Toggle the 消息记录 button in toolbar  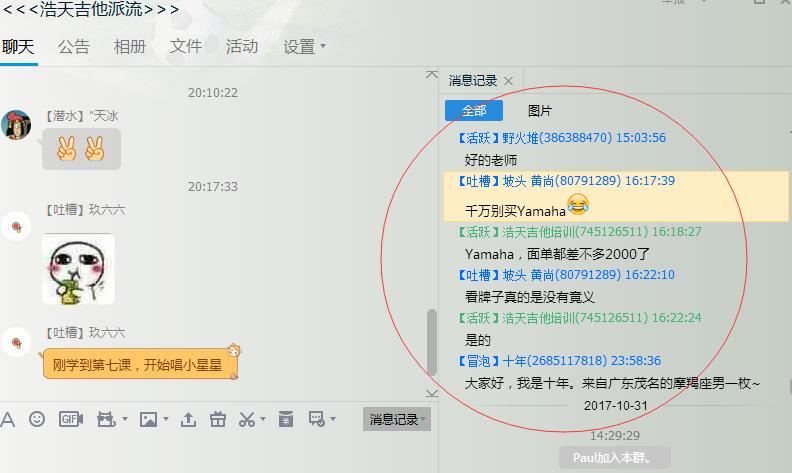coord(397,419)
